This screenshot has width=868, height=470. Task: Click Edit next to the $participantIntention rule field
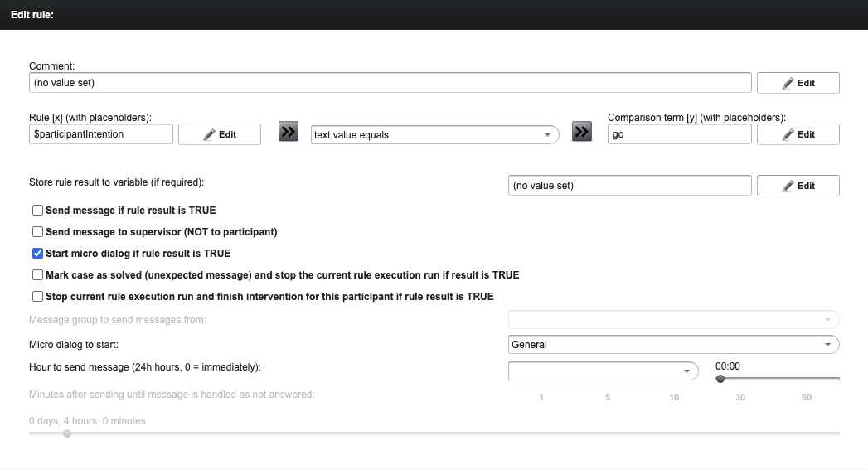[x=220, y=134]
